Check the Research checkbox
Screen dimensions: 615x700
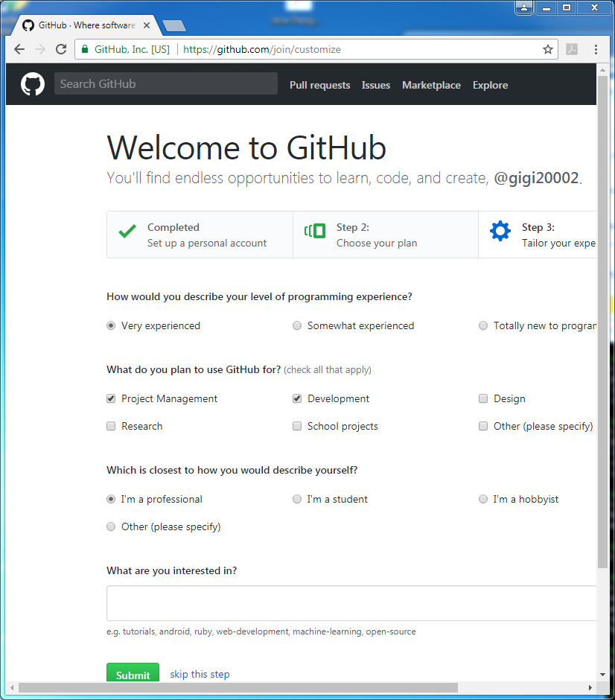coord(111,426)
